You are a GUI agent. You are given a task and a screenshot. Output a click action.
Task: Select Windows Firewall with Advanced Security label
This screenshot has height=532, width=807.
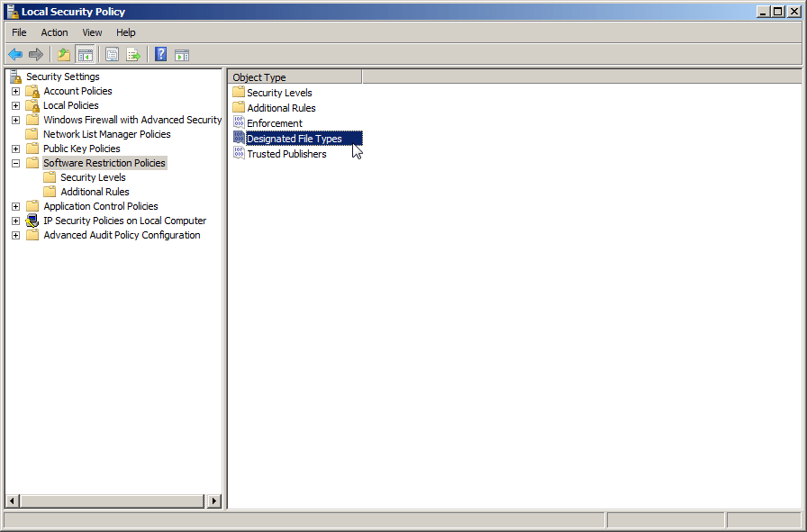pos(132,120)
